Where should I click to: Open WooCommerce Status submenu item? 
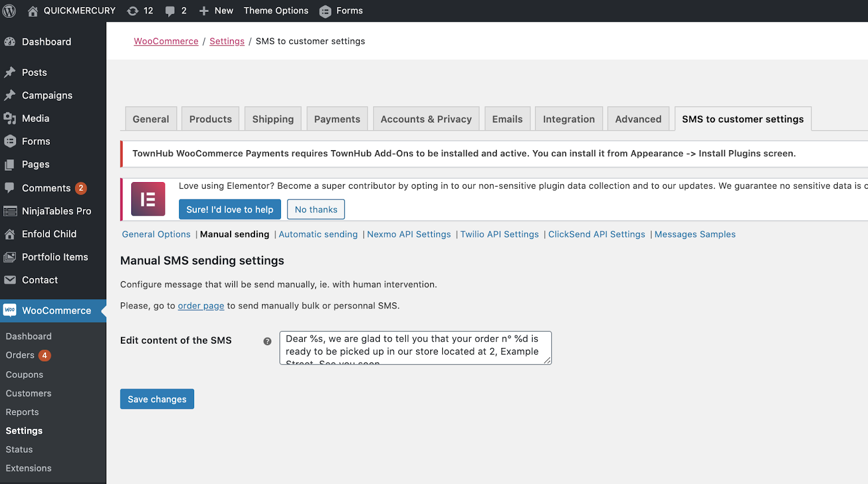click(x=20, y=449)
